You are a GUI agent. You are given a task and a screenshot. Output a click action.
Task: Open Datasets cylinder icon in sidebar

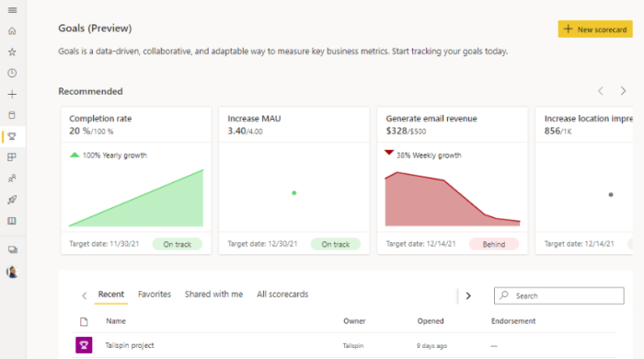tap(12, 115)
